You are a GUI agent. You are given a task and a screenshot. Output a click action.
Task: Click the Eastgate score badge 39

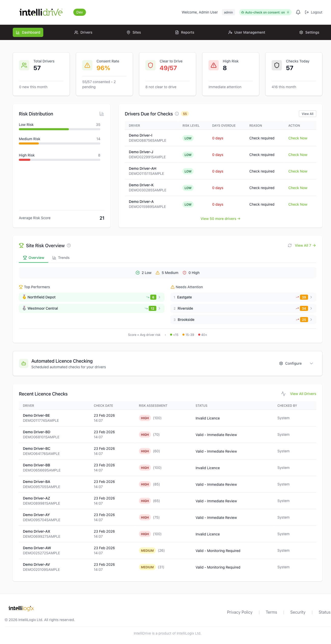[x=304, y=297]
